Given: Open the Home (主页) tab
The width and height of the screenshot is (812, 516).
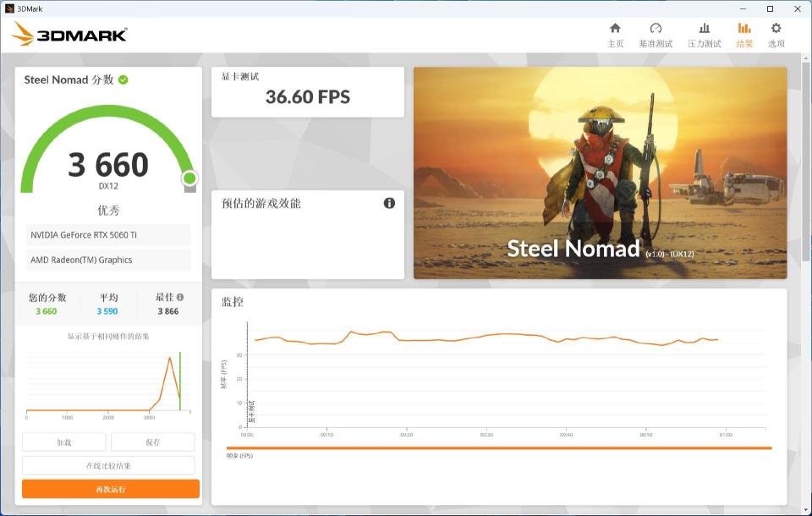Looking at the screenshot, I should (x=615, y=36).
